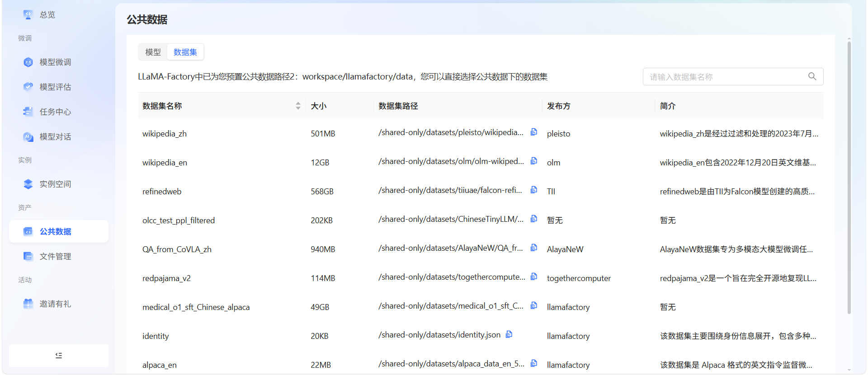Click the 模型微调 sidebar icon

tap(28, 62)
